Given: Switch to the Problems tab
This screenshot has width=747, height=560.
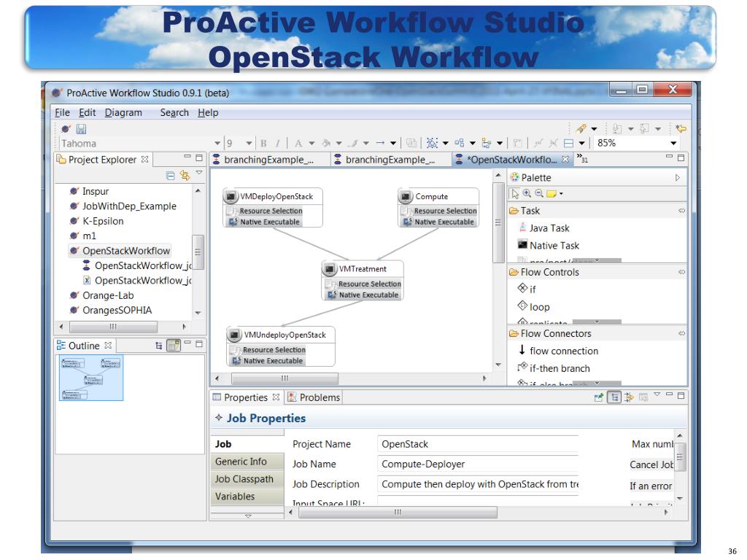Looking at the screenshot, I should pos(314,397).
